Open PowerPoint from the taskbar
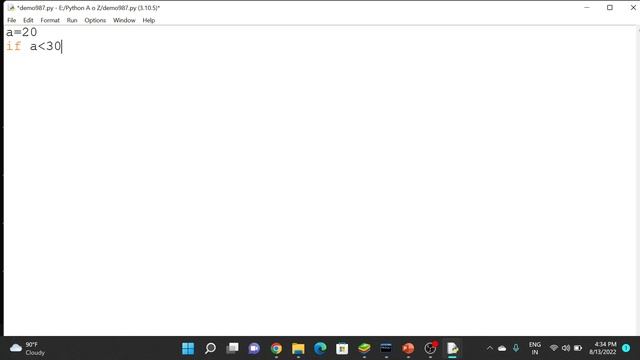The height and width of the screenshot is (360, 640). [x=408, y=348]
